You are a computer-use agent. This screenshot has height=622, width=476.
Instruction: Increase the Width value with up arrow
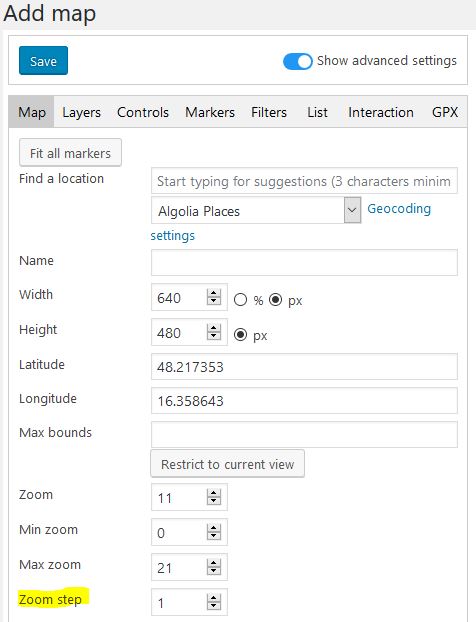214,294
